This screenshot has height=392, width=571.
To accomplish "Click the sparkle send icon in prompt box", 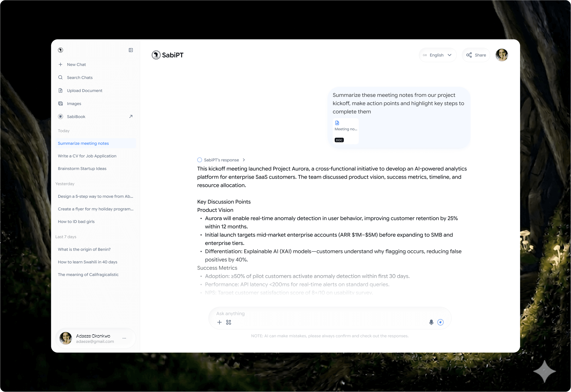I will click(x=441, y=322).
